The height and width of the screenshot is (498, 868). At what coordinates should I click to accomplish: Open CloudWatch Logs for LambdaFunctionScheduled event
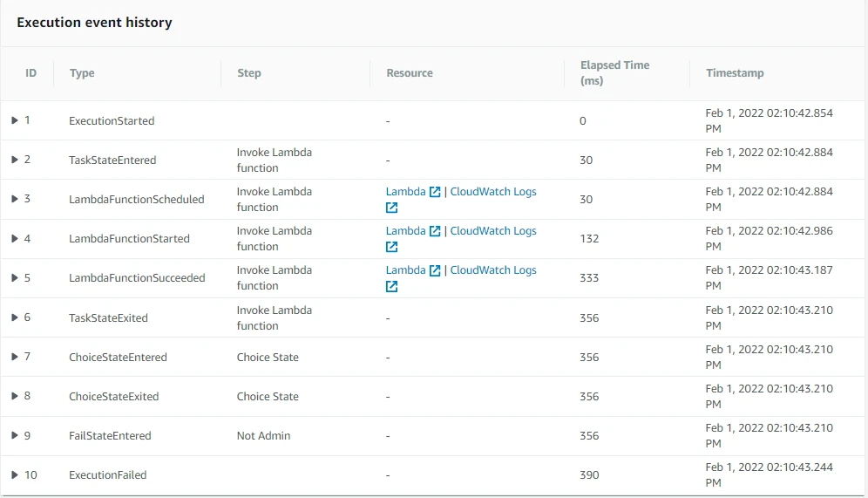coord(493,192)
